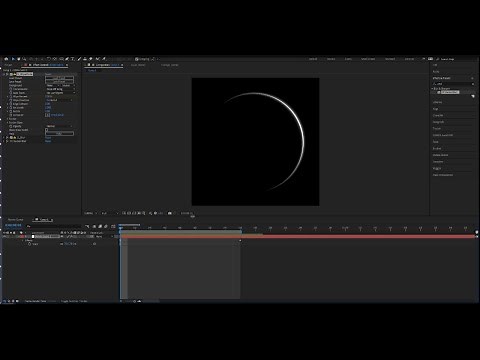Select the Pan Behind anchor point tool
Image resolution: width=480 pixels, height=360 pixels.
tap(55, 59)
